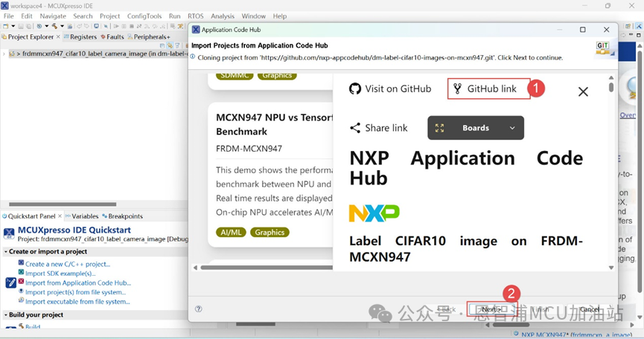Click the round blue toolbar icon left of the hammer

39,26
